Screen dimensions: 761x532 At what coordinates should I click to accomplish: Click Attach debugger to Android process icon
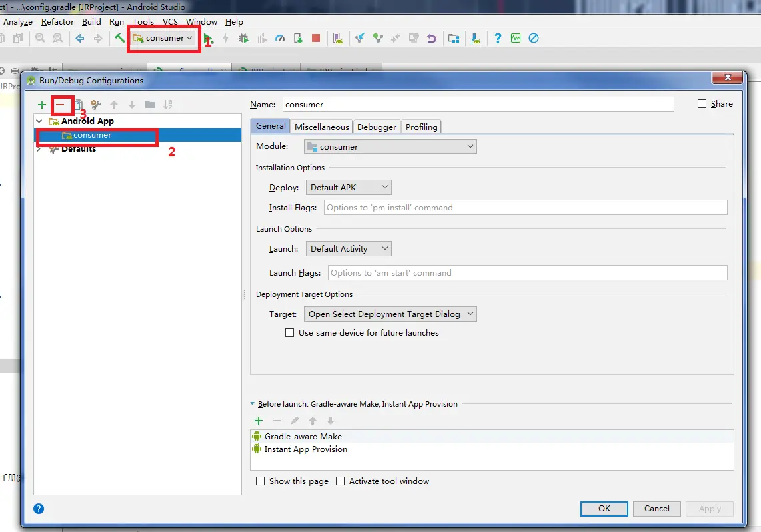click(298, 38)
